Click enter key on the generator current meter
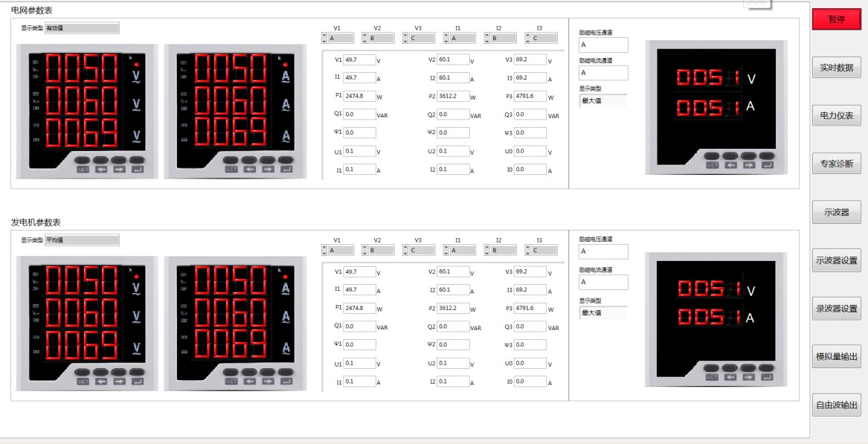Screen dimensions: 868x444 tap(286, 382)
